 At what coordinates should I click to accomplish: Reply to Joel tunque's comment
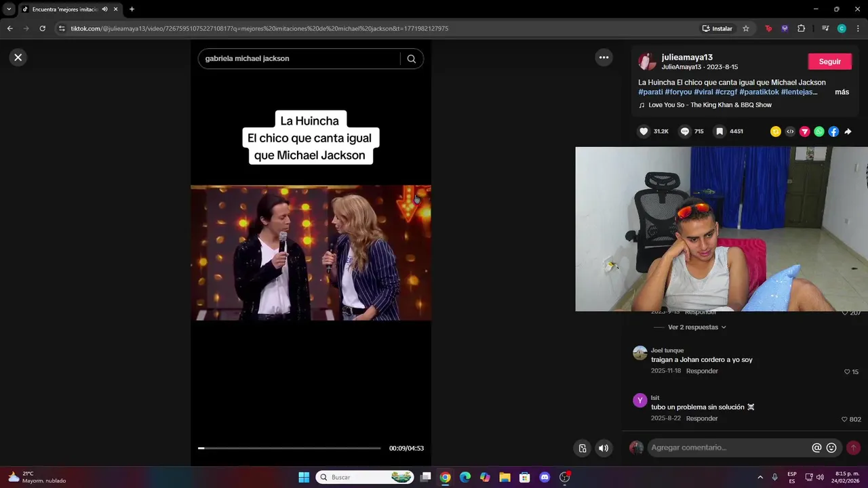pyautogui.click(x=702, y=371)
